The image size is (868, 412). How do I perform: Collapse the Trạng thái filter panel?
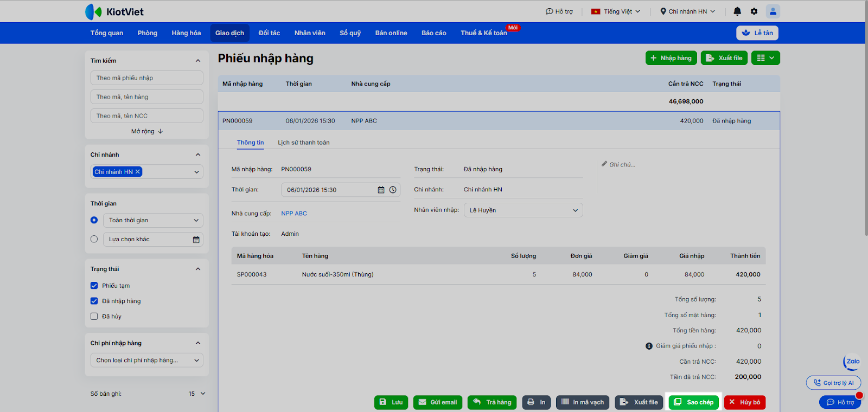(x=198, y=269)
